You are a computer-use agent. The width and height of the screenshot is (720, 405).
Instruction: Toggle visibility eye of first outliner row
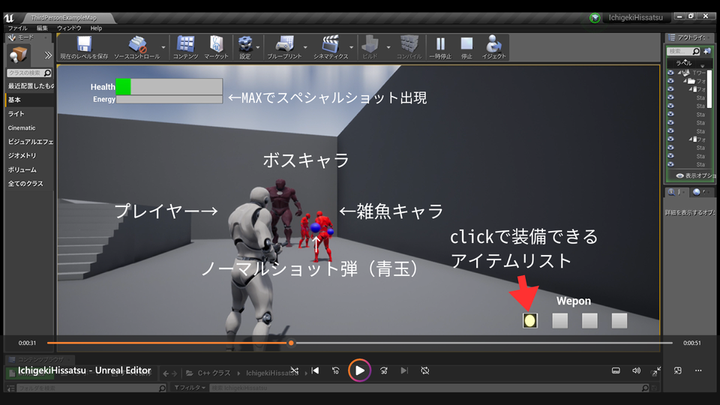click(670, 72)
